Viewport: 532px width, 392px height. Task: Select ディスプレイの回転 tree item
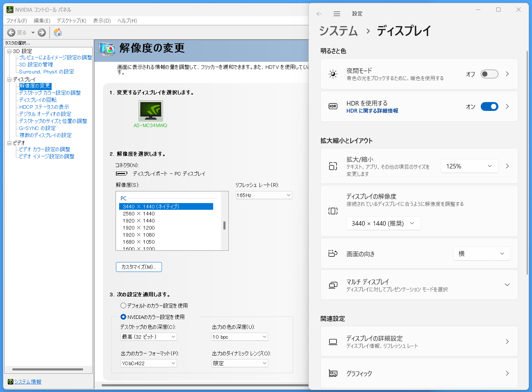[x=38, y=100]
